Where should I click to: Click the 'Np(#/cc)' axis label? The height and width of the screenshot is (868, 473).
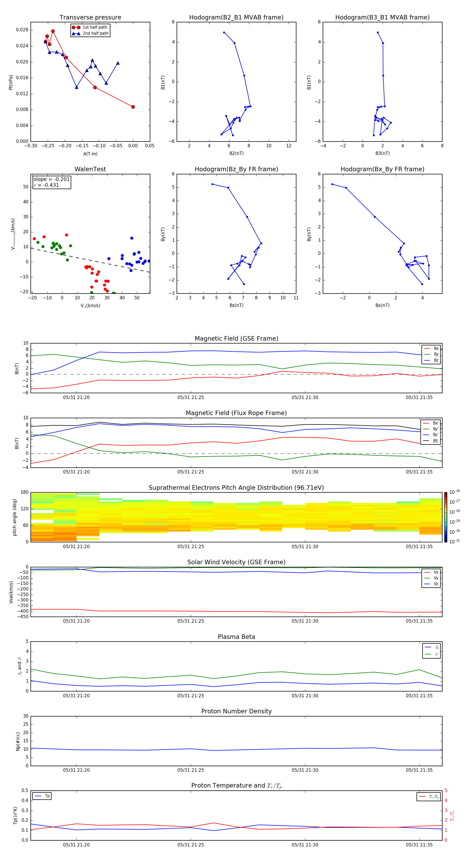18,741
